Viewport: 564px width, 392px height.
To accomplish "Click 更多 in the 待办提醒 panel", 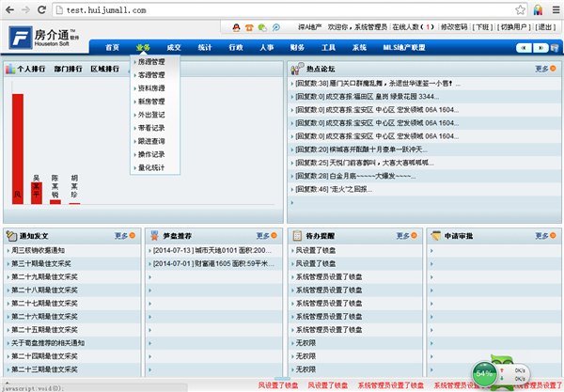I will point(406,236).
